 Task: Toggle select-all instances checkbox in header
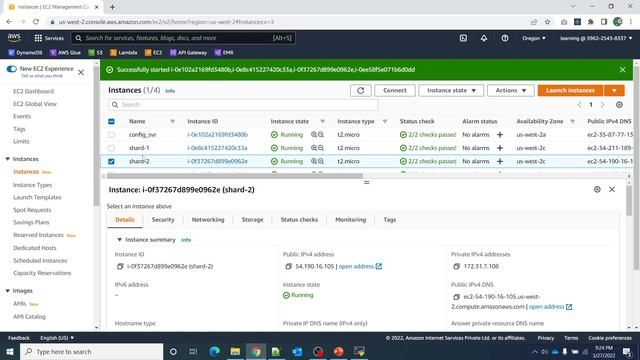click(x=111, y=122)
